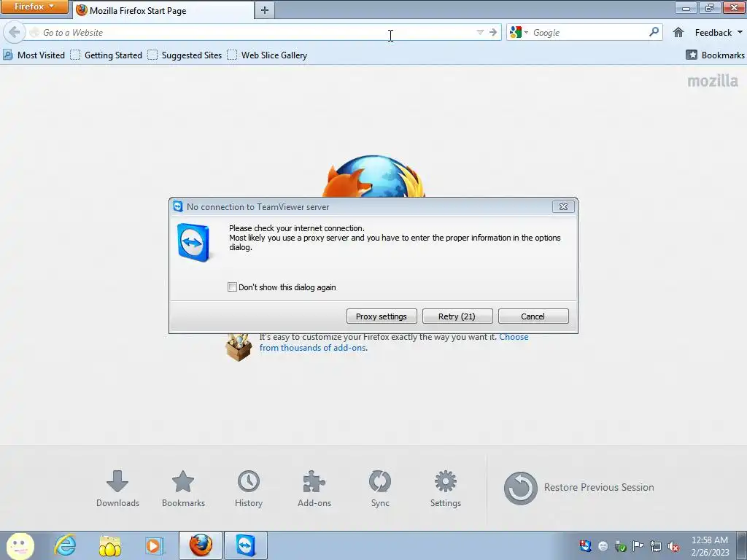Go to the Firefox Home page icon
747x560 pixels.
point(678,32)
